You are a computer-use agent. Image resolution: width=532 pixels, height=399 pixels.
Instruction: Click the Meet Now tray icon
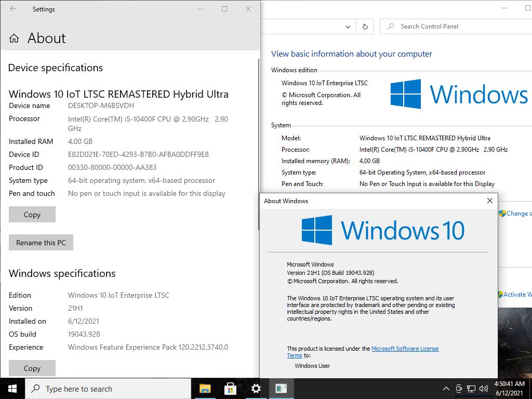[459, 389]
